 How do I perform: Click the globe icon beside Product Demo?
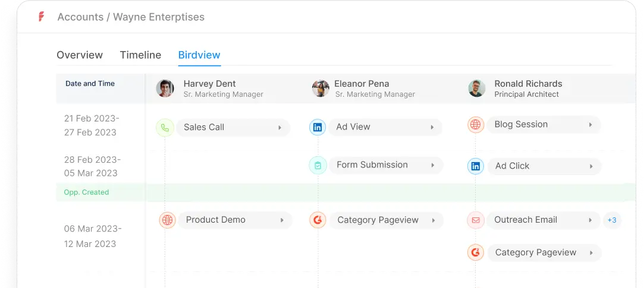coord(168,220)
